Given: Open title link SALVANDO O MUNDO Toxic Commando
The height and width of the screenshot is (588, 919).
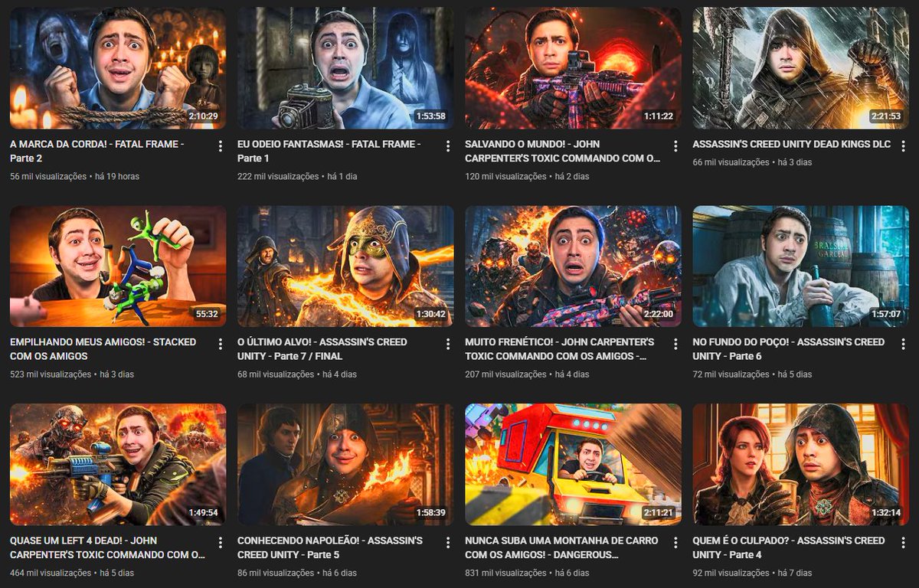Looking at the screenshot, I should 562,151.
